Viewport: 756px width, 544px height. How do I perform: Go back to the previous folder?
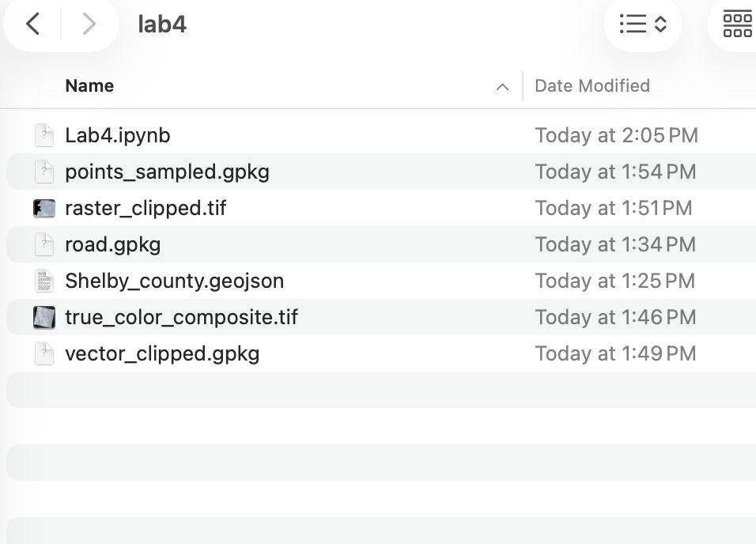pos(32,25)
